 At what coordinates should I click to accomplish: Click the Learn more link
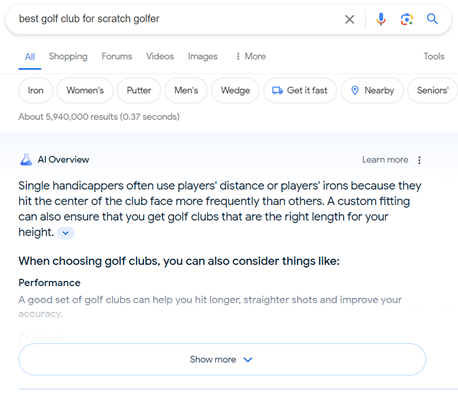click(385, 160)
